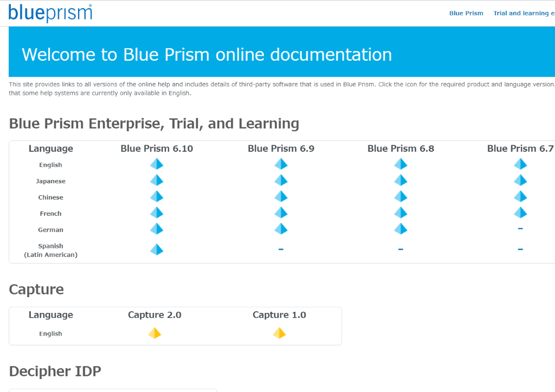Open Japanese help for Blue Prism 6.9

[281, 181]
